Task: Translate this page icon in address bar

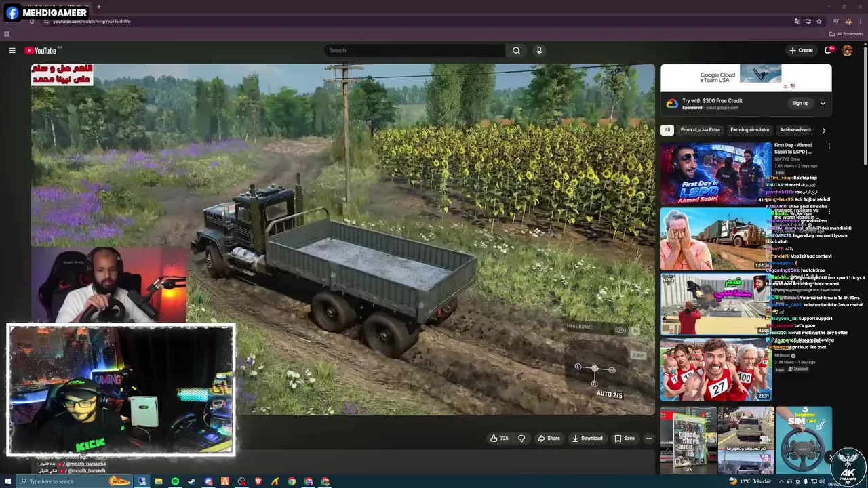Action: coord(797,21)
